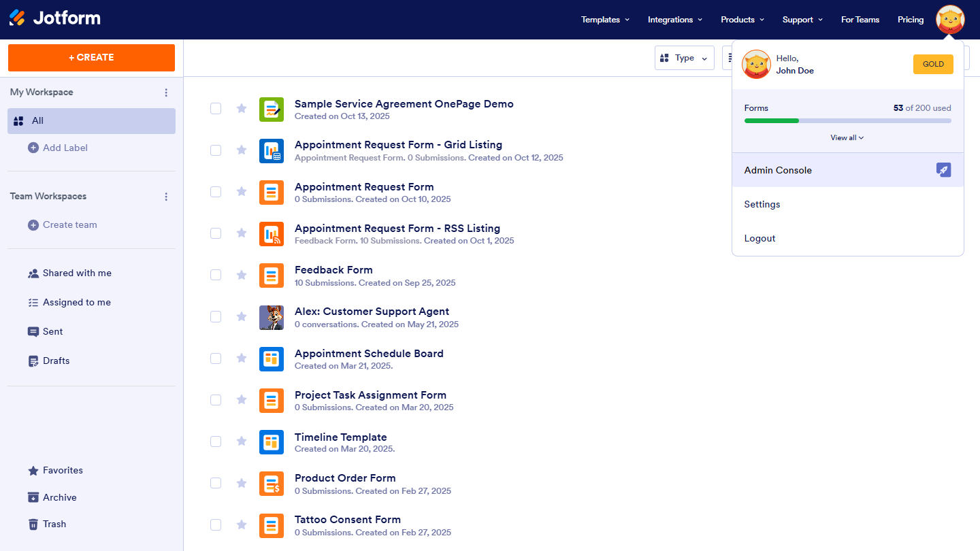Check the Appointment Request Form checkbox
980x551 pixels.
[216, 192]
